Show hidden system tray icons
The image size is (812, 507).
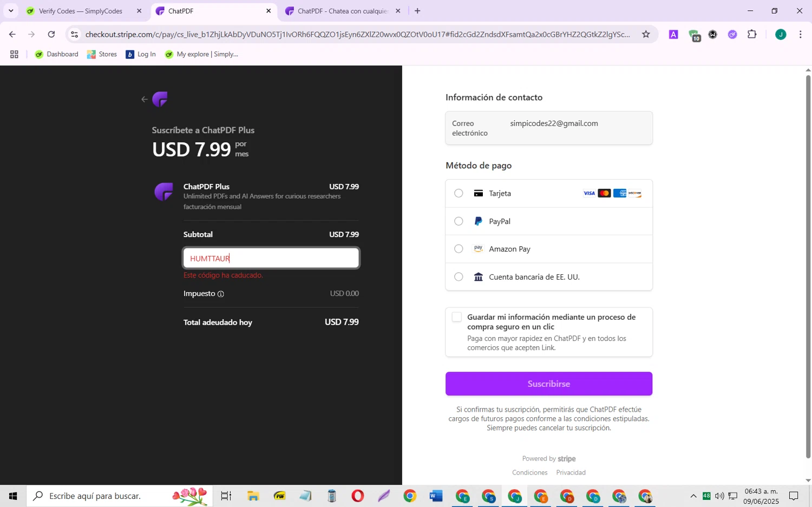[693, 496]
